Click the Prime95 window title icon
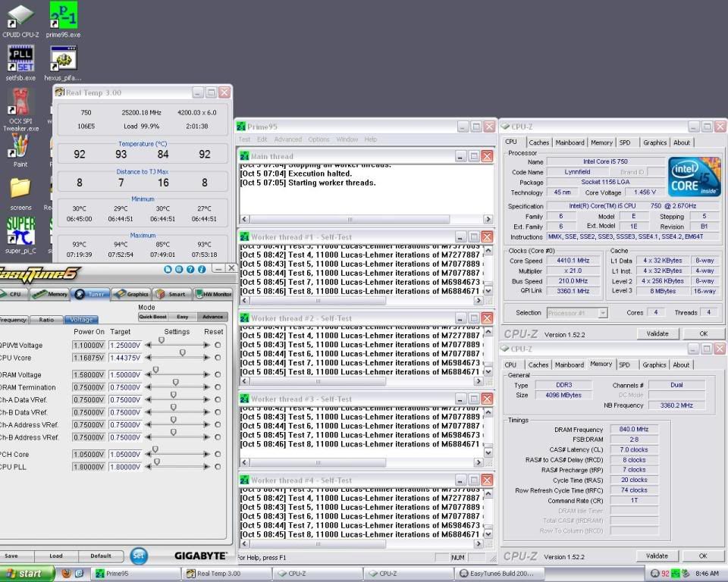Image resolution: width=728 pixels, height=582 pixels. (241, 127)
